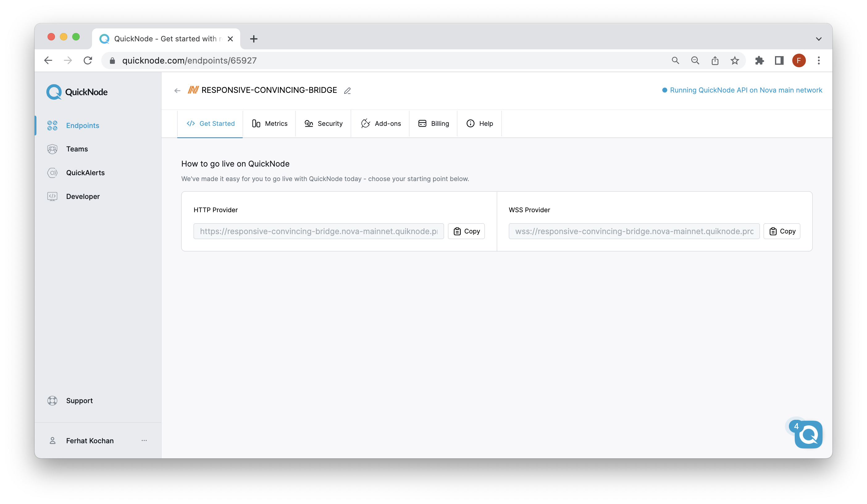
Task: Copy the WSS Provider URL
Action: point(782,231)
